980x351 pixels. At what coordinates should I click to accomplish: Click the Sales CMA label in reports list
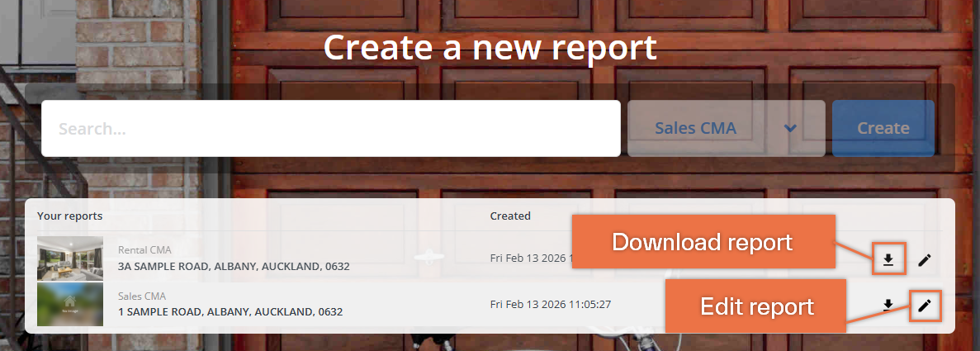point(142,296)
